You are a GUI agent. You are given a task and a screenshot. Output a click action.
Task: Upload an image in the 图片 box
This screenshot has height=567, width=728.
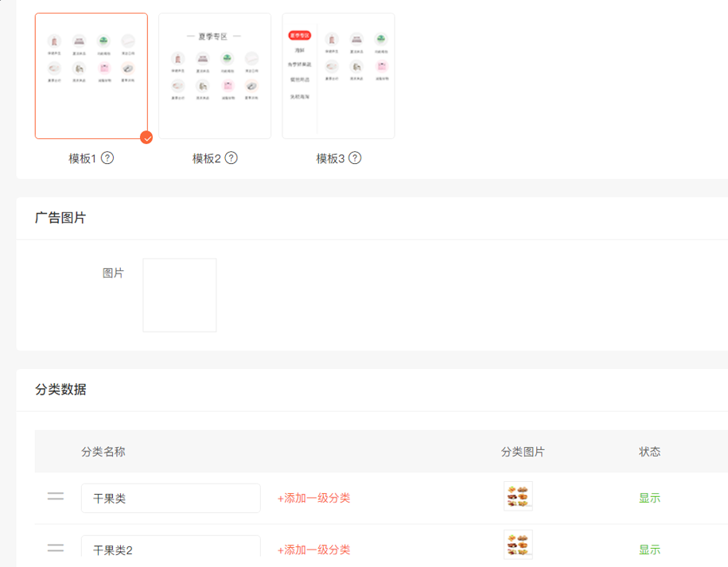[x=180, y=295]
